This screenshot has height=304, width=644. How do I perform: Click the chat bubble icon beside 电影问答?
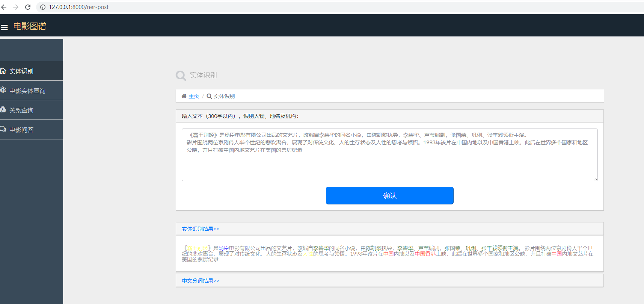[x=3, y=129]
